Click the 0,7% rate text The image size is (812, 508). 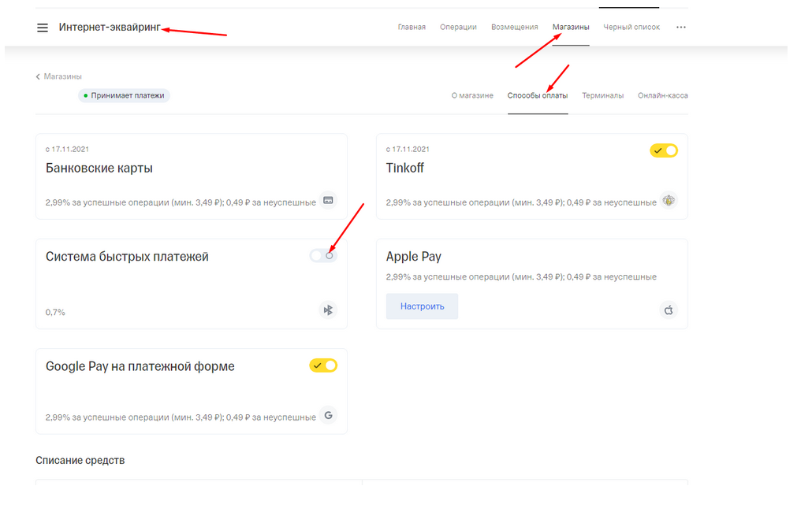coord(55,313)
